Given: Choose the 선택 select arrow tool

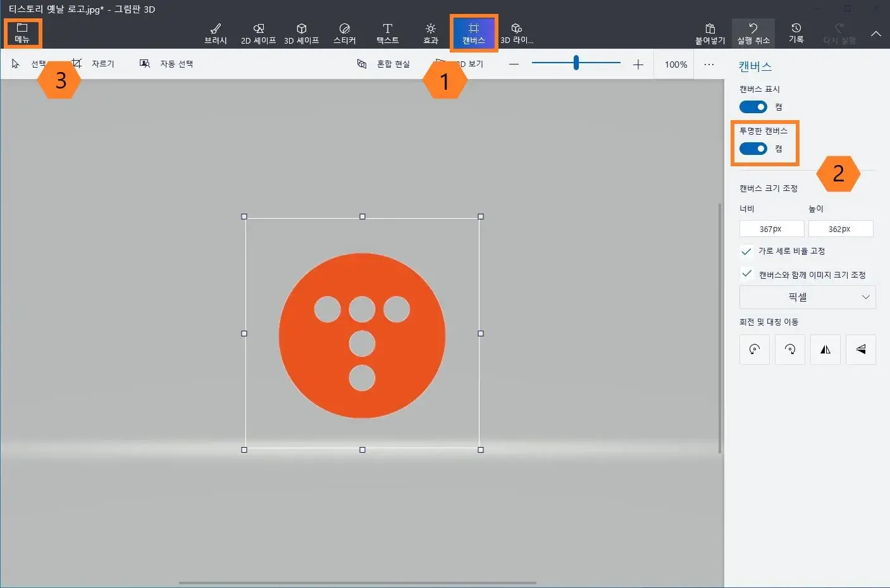Looking at the screenshot, I should pos(29,64).
